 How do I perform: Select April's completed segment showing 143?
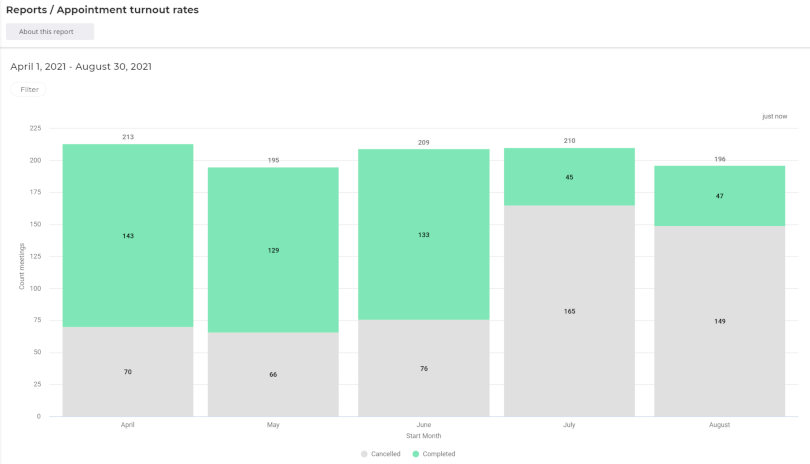pos(128,235)
